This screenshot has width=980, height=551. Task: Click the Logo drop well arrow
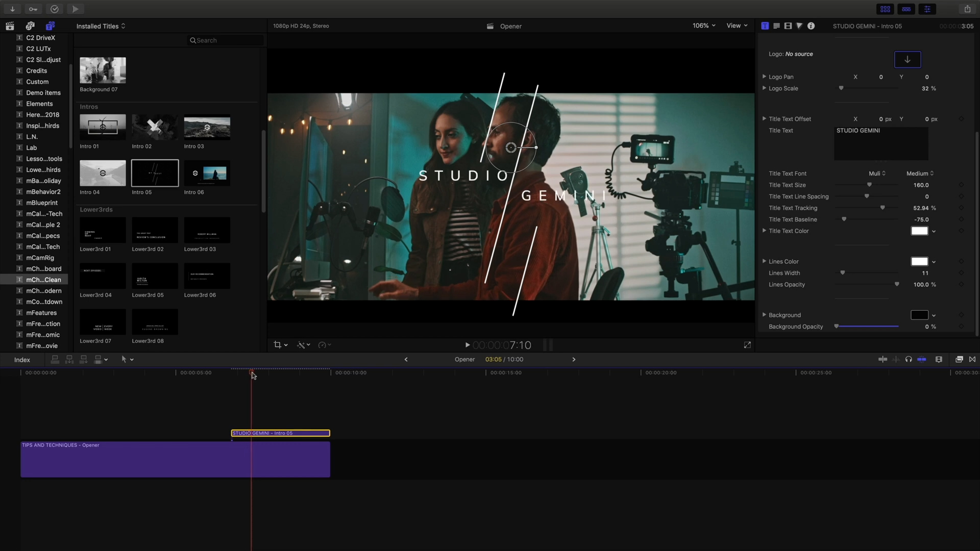click(908, 59)
